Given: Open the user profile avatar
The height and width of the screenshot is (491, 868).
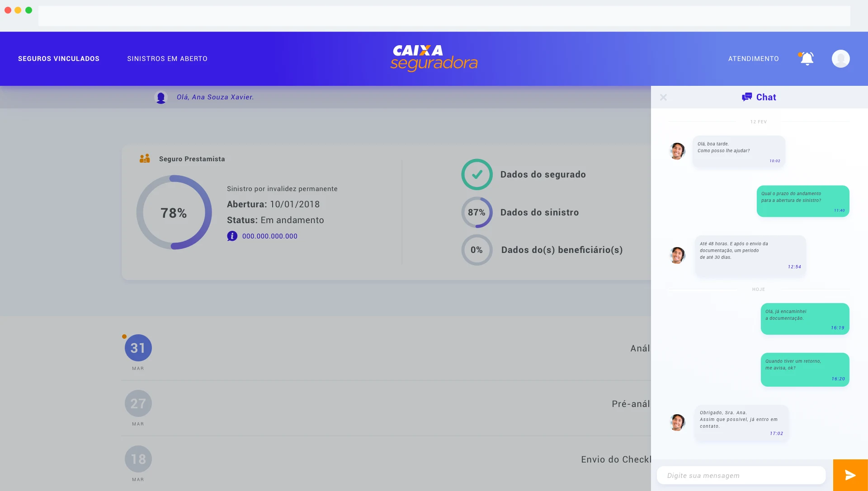Looking at the screenshot, I should (841, 59).
